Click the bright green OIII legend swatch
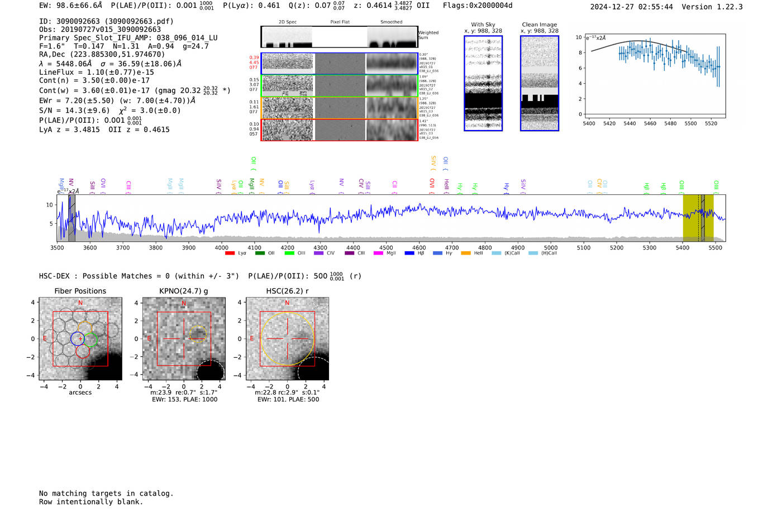This screenshot has height=532, width=782. pos(289,253)
